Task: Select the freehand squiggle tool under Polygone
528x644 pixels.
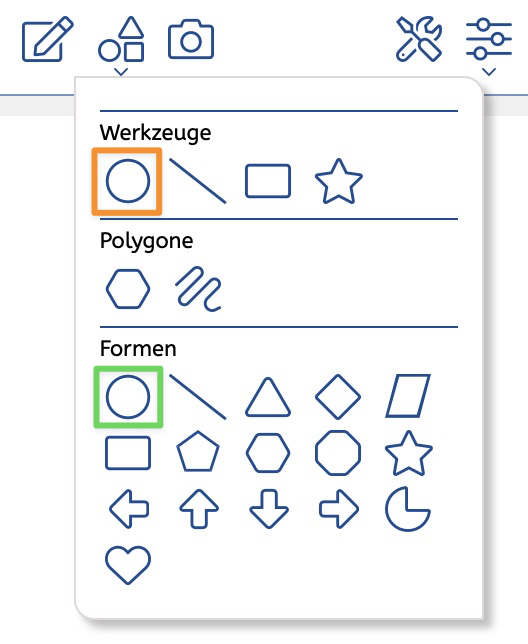Action: pos(198,289)
